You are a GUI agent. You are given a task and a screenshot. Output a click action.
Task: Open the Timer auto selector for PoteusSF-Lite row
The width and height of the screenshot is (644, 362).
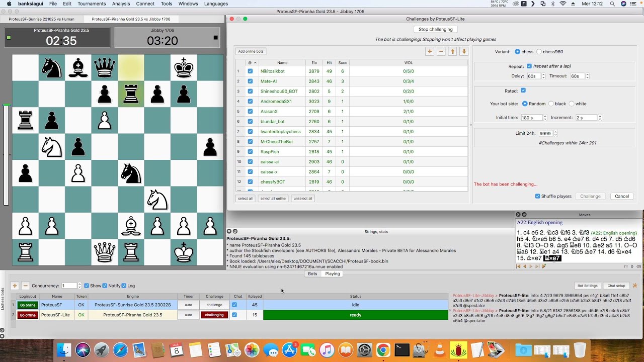(x=188, y=315)
